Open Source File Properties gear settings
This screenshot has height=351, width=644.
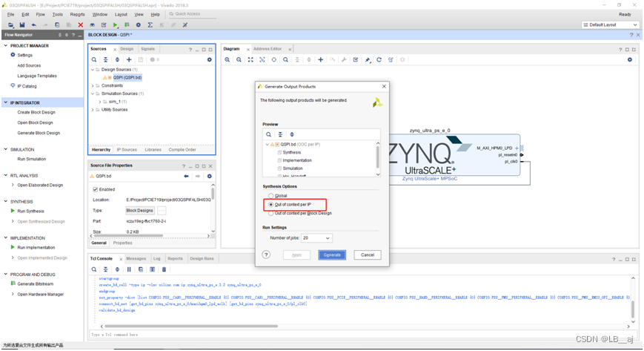coord(210,176)
